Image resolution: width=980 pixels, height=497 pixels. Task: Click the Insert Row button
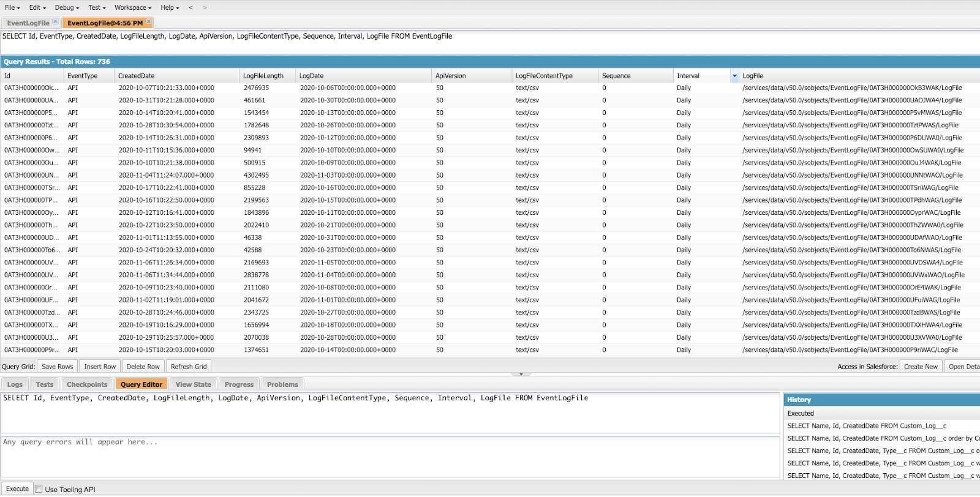(100, 367)
